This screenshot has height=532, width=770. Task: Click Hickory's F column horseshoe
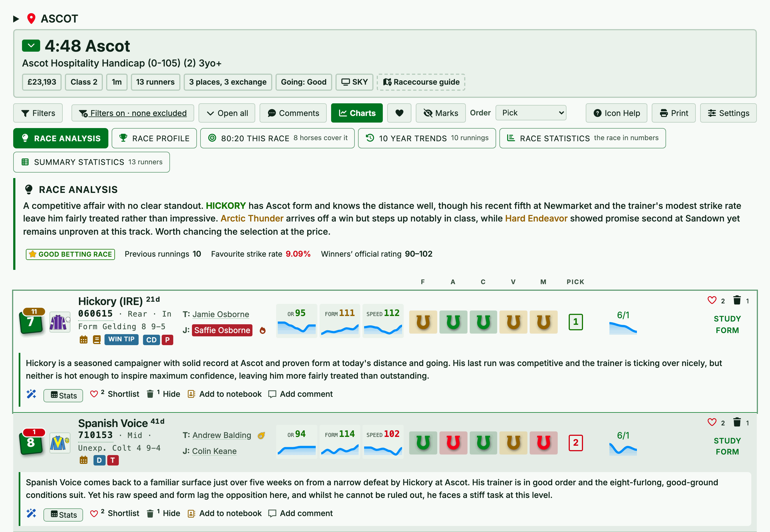(x=423, y=322)
